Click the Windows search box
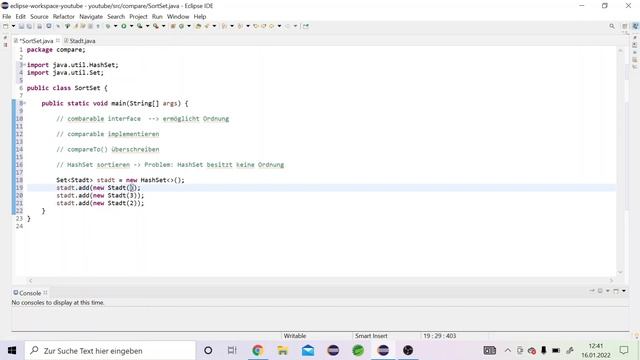Viewport: 640px width, 360px height. coord(110,351)
